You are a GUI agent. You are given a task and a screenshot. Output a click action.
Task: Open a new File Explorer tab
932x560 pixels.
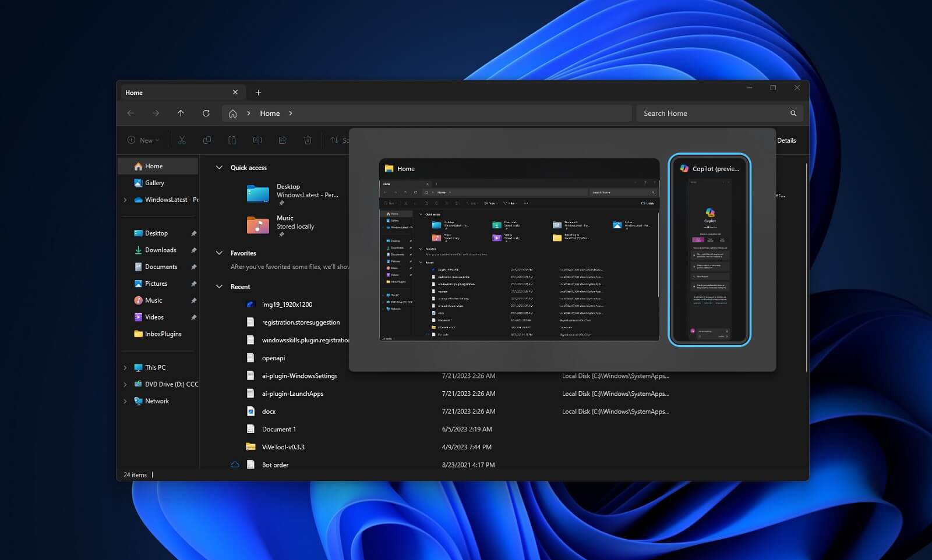tap(258, 92)
